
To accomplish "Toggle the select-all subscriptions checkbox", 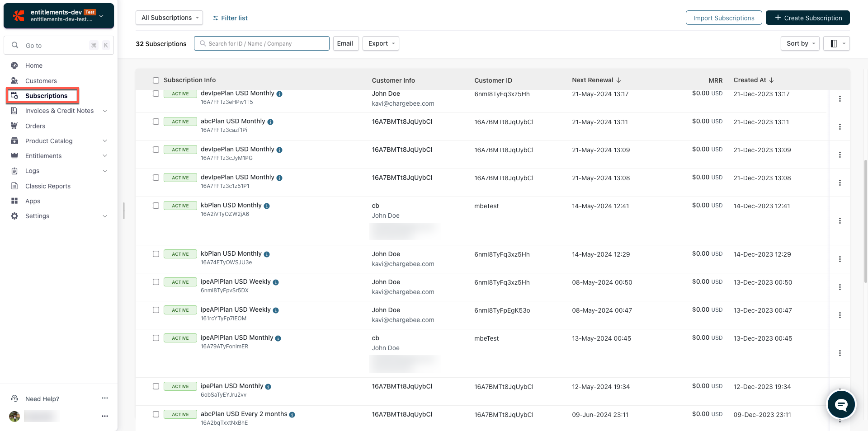I will pos(156,80).
